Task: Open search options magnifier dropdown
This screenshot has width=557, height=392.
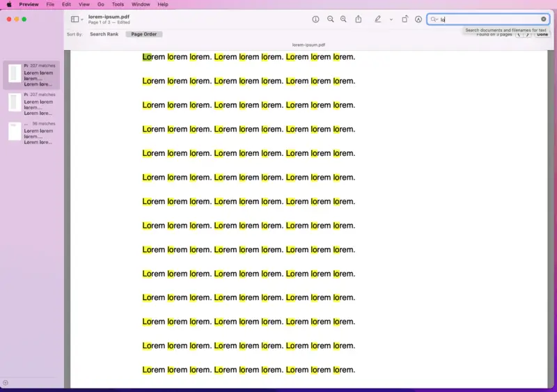Action: 434,19
